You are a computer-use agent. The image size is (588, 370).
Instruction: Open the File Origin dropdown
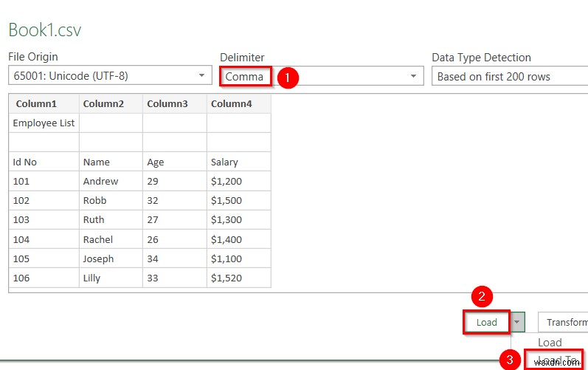pos(110,75)
